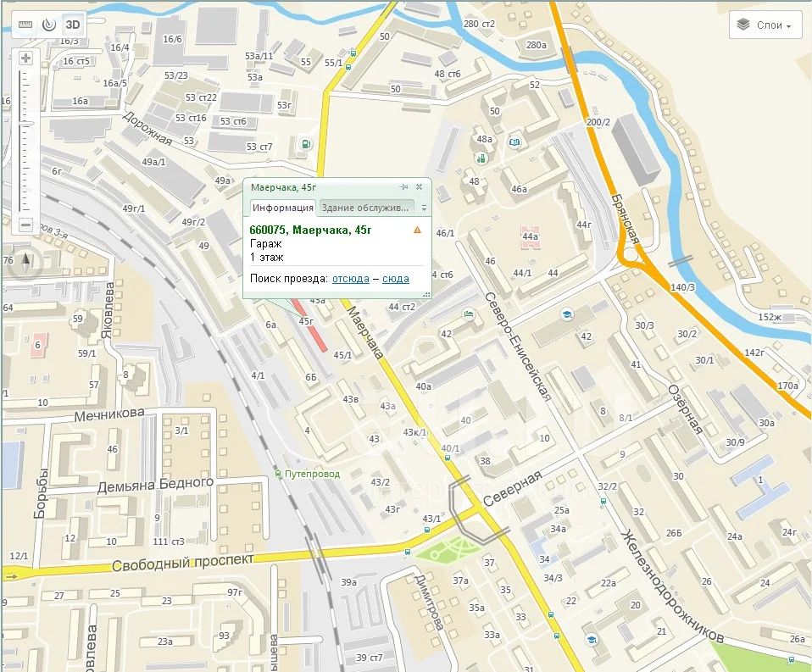Open the Слои layers dropdown
Viewport: 812px width, 672px height.
767,25
